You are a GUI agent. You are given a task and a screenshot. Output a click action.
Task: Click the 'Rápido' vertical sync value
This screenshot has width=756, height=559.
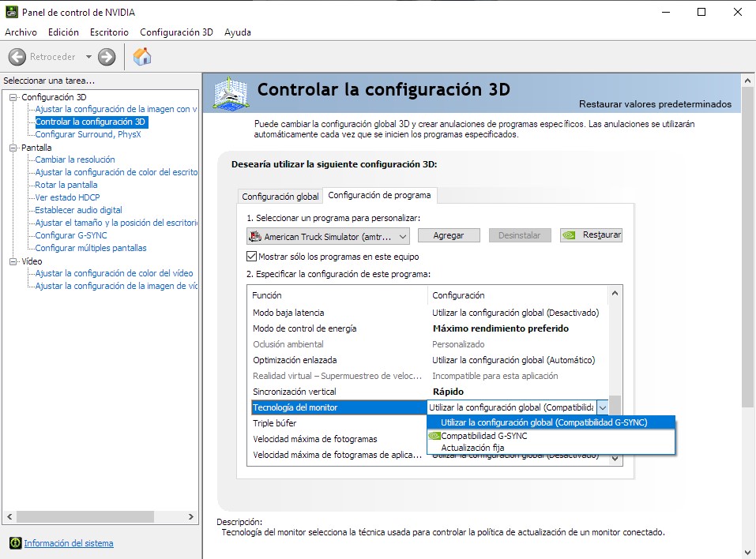coord(448,392)
